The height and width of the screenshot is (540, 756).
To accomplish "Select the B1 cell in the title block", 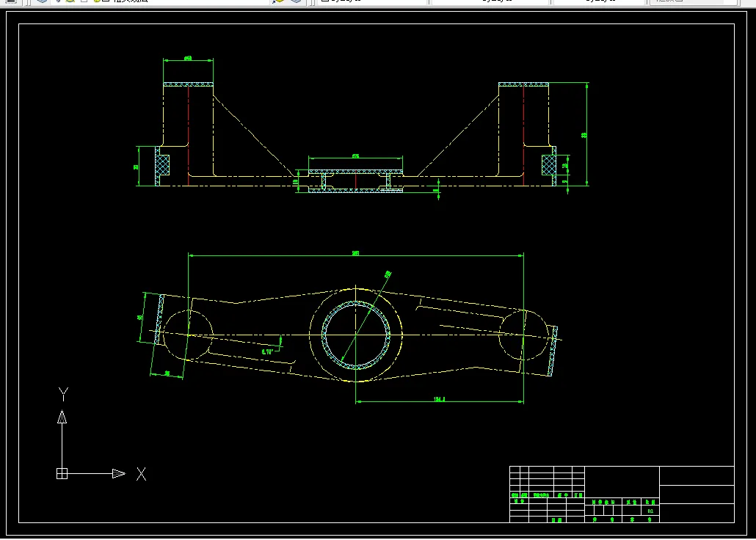I will tap(650, 511).
